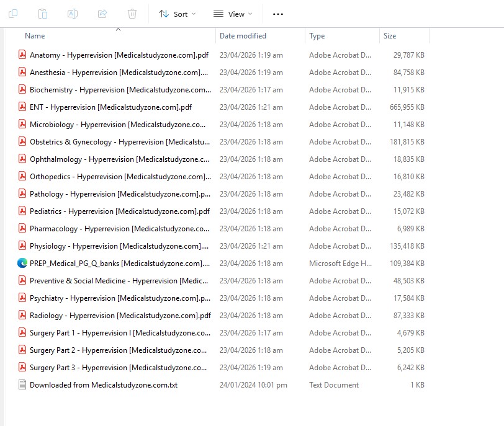Select Pharmacology - Hyperrevision file
Viewport: 504px width, 426px height.
click(x=119, y=229)
